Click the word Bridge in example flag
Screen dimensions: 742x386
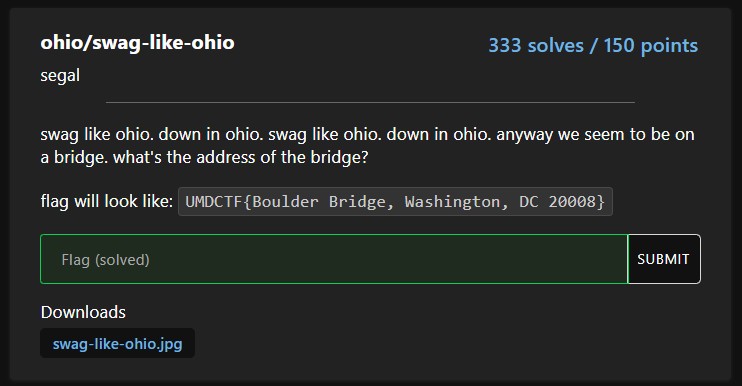(x=357, y=202)
